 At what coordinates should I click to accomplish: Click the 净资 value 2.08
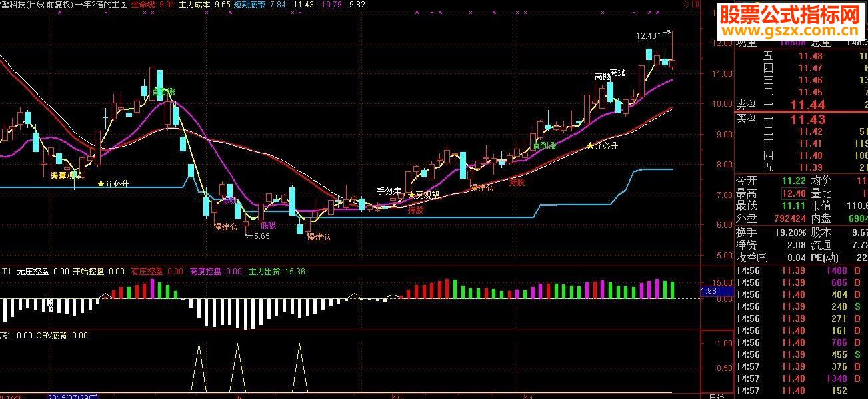[x=797, y=245]
